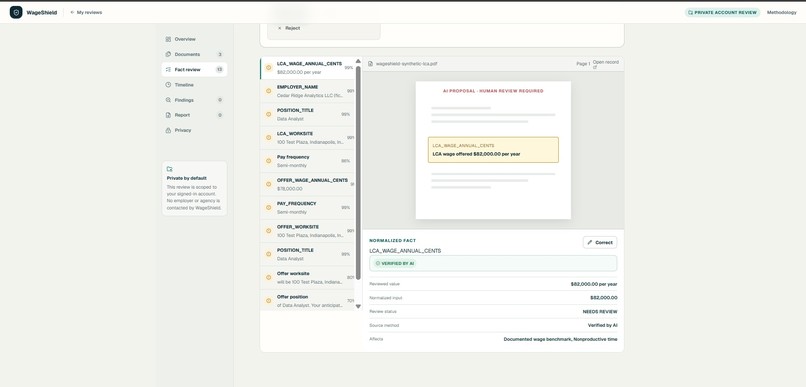Click the '$78,000.00' offer wage value
Viewport: 806px width, 387px height.
point(290,189)
